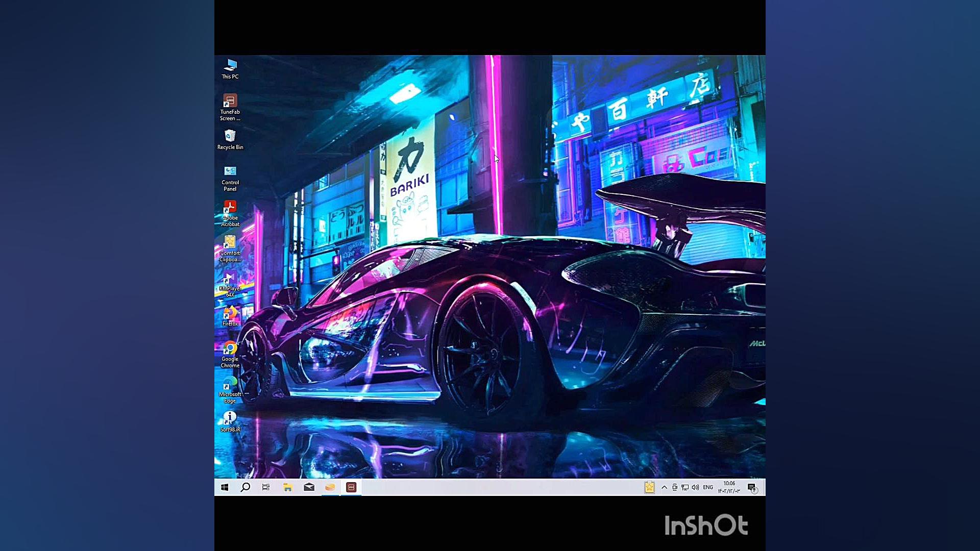This screenshot has height=551, width=980.
Task: Switch to TuneFab recorder taskbar button
Action: (x=351, y=487)
